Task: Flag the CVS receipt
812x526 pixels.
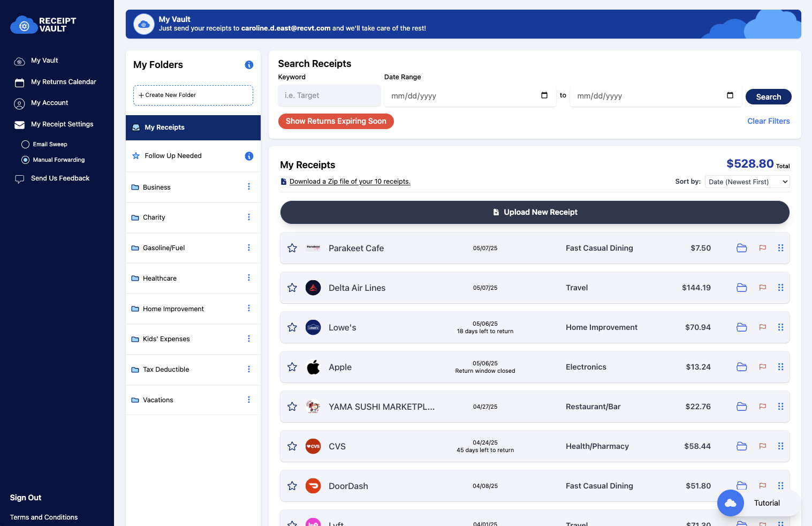Action: pos(762,446)
